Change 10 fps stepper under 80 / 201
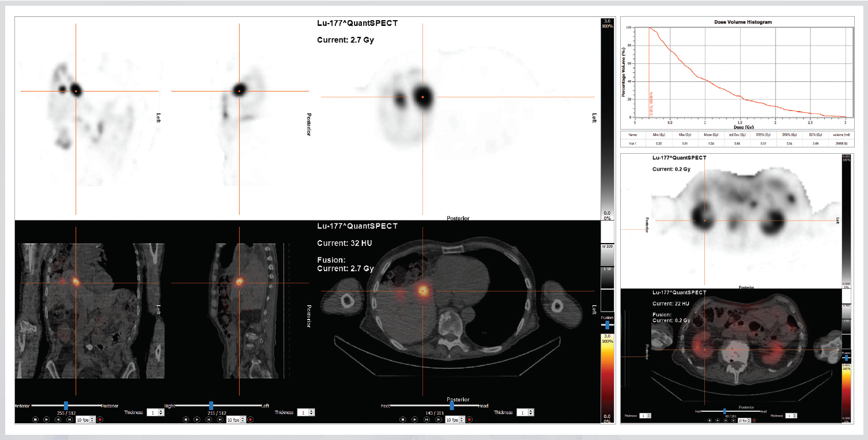868x440 pixels. [x=744, y=420]
